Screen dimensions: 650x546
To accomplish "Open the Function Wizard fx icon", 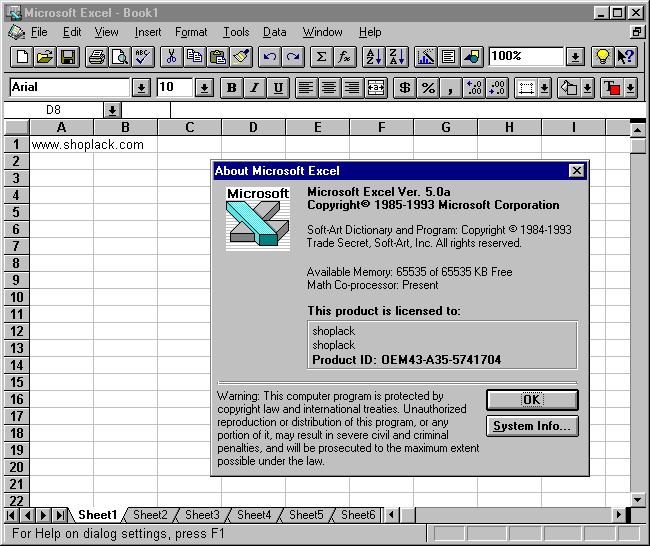I will 345,56.
